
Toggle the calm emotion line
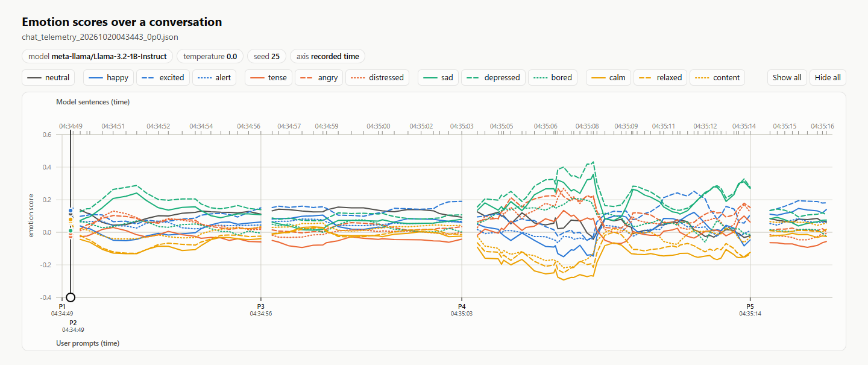pyautogui.click(x=608, y=77)
